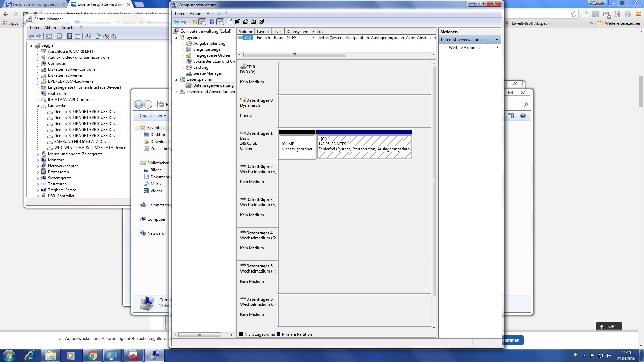Click the uninstall device icon with the red X in Geräte-Manager

click(106, 36)
